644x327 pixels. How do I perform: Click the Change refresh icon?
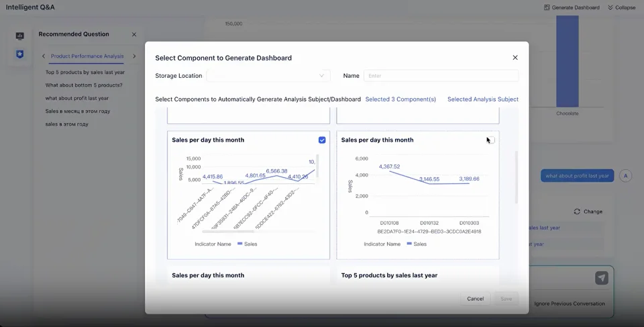tap(577, 212)
